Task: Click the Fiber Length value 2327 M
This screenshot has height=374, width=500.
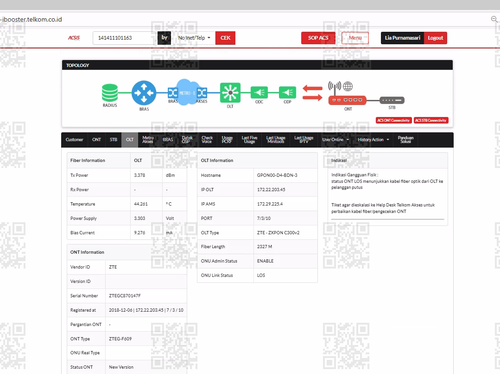Action: coord(265,247)
